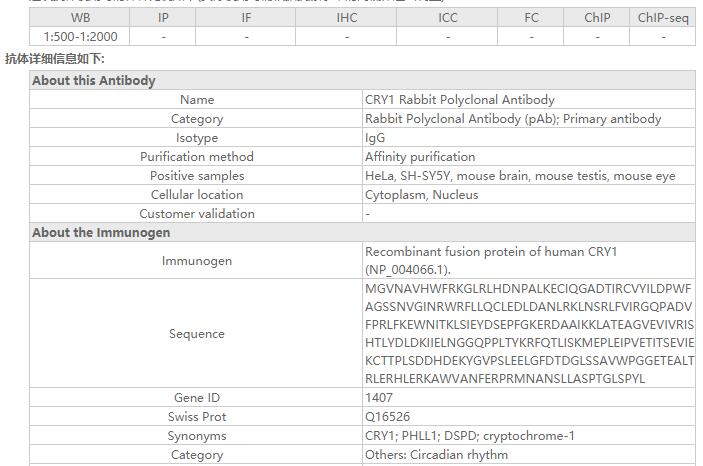703x466 pixels.
Task: Open the Swiss Prot entry Q16526
Action: tap(387, 417)
